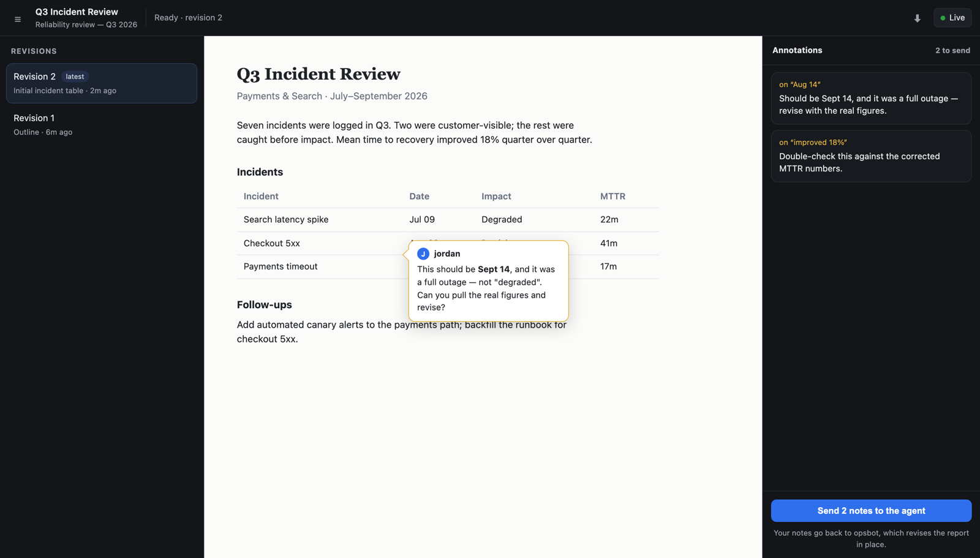Click the "Ready · revision 2" status text
980x558 pixels.
click(x=188, y=18)
